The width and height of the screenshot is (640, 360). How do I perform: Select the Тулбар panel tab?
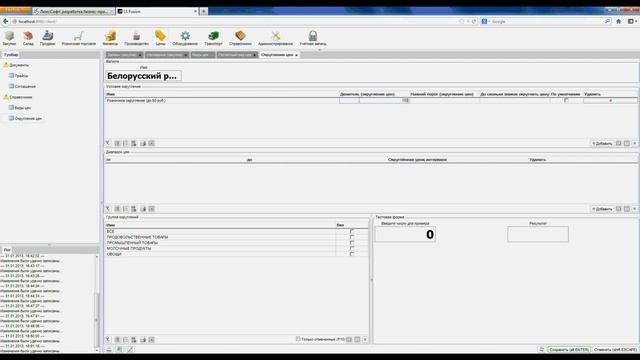click(x=11, y=55)
